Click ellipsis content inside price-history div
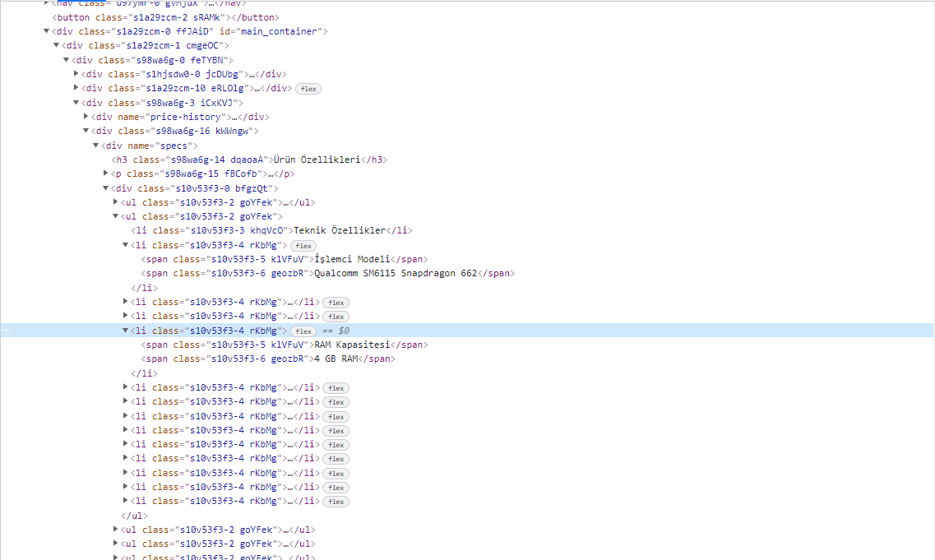The height and width of the screenshot is (560, 935). tap(236, 118)
